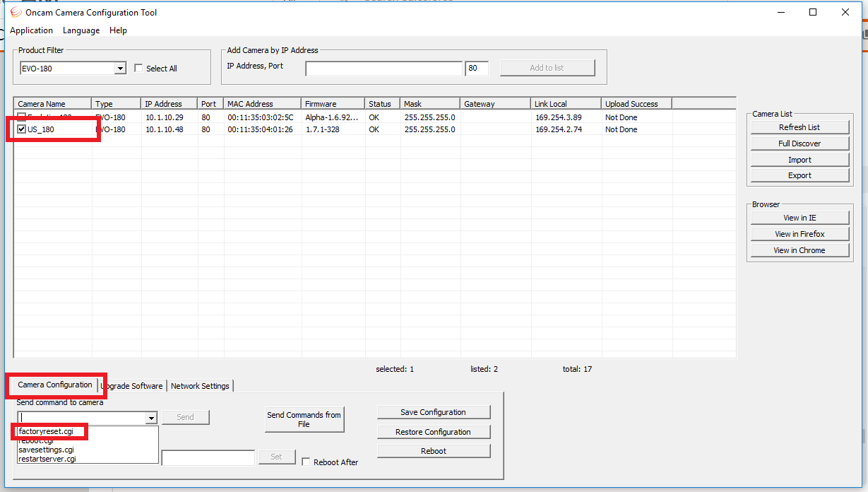Sort by Type column header
Viewport: 868px width, 492px height.
117,104
